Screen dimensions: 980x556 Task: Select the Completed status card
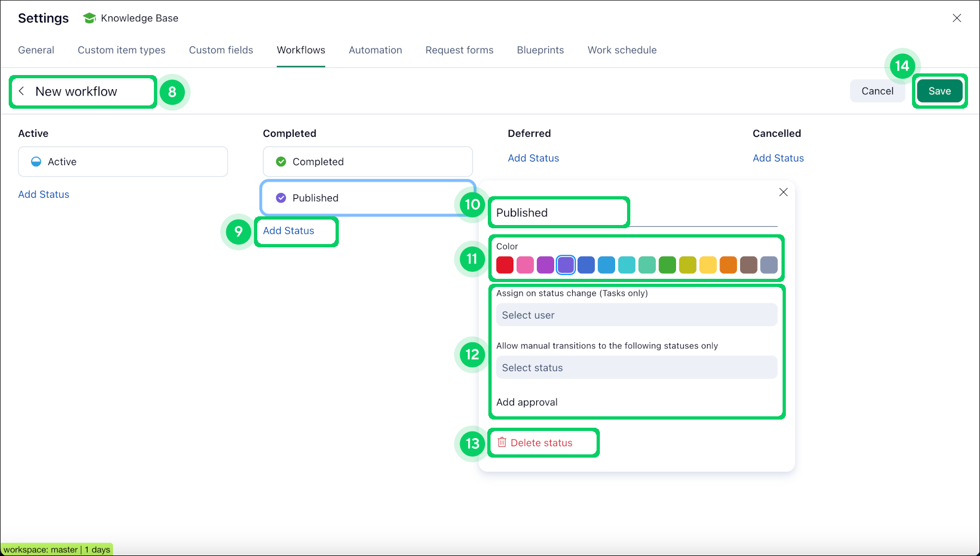coord(368,161)
